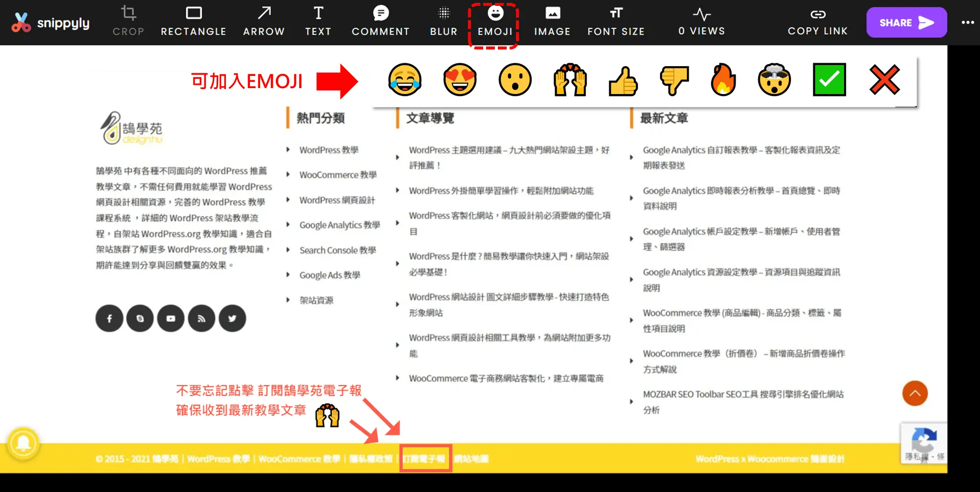Insert the fire emoji
Image resolution: width=980 pixels, height=492 pixels.
point(723,80)
